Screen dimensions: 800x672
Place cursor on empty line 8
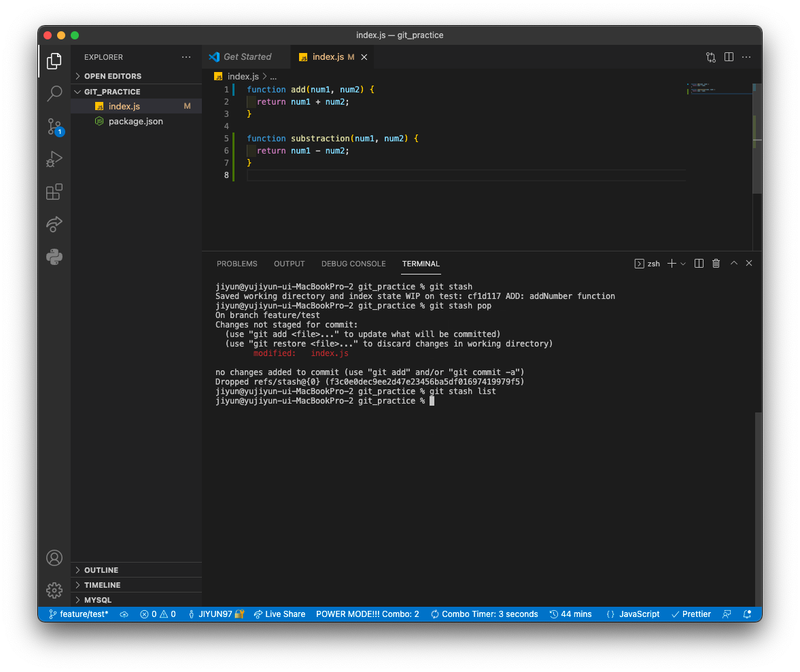[466, 175]
